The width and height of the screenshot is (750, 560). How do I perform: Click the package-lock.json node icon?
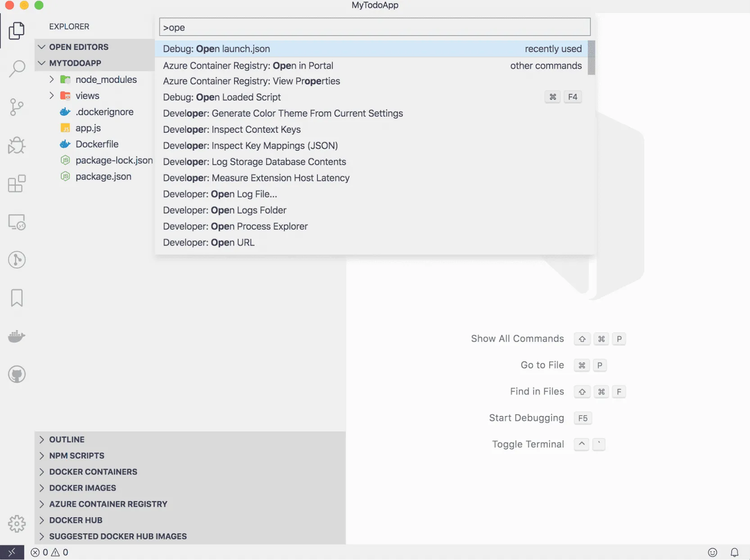(65, 160)
